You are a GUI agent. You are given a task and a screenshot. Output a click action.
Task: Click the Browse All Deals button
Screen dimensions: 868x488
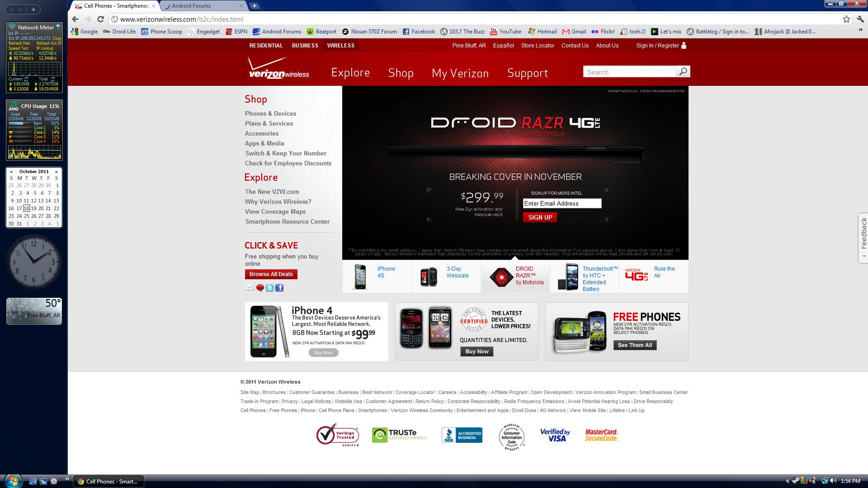[x=271, y=274]
